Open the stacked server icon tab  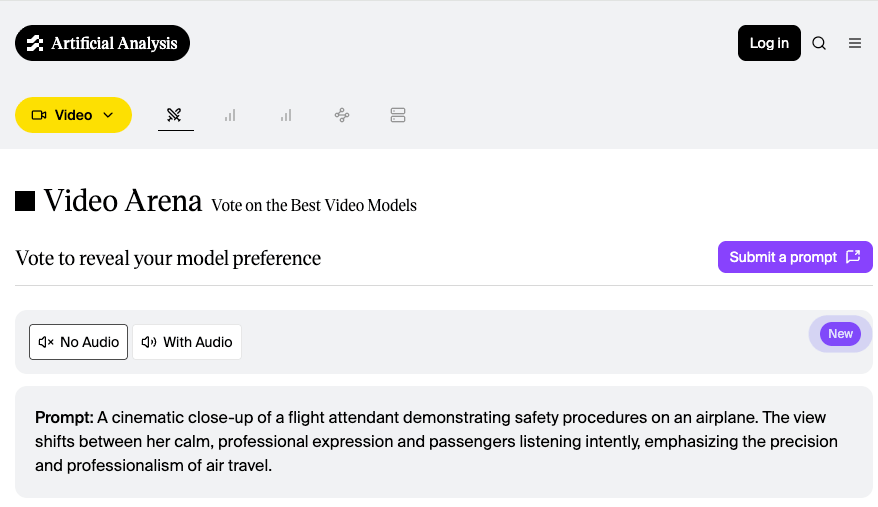(x=398, y=115)
